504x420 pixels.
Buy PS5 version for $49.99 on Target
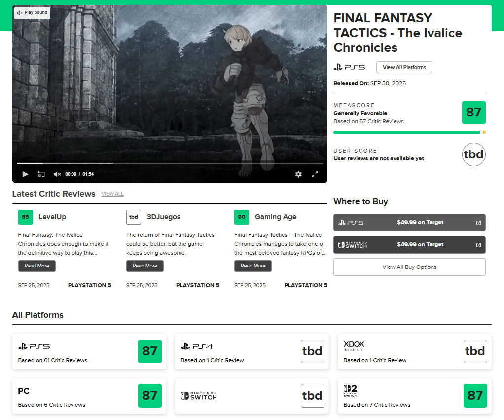click(x=409, y=223)
